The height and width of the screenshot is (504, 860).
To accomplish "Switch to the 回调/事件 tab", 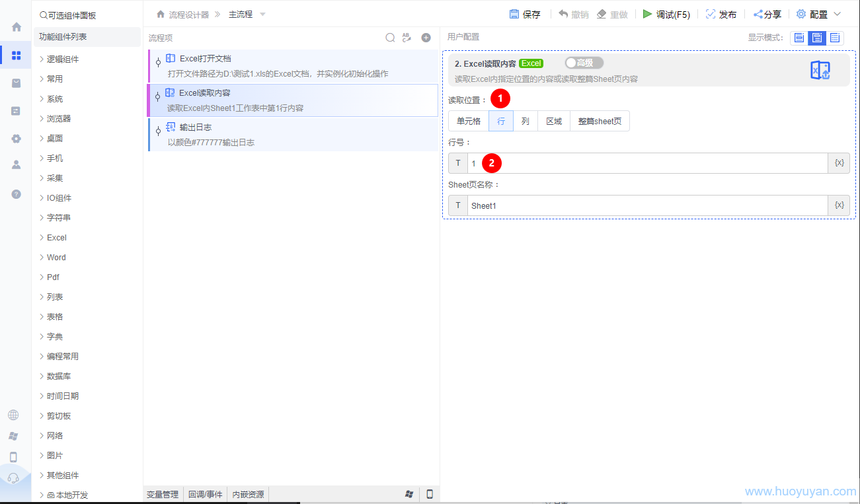I will pyautogui.click(x=206, y=493).
